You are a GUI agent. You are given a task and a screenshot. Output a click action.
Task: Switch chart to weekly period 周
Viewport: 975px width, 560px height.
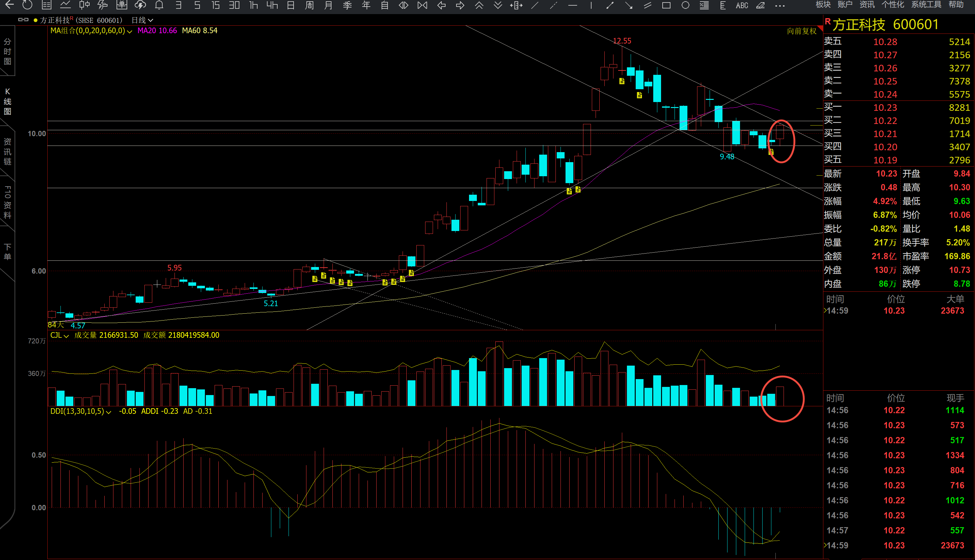(x=309, y=5)
